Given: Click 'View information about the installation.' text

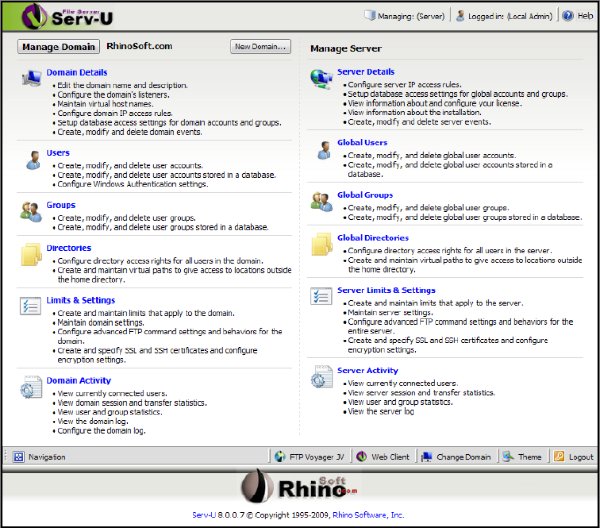Looking at the screenshot, I should click(414, 112).
